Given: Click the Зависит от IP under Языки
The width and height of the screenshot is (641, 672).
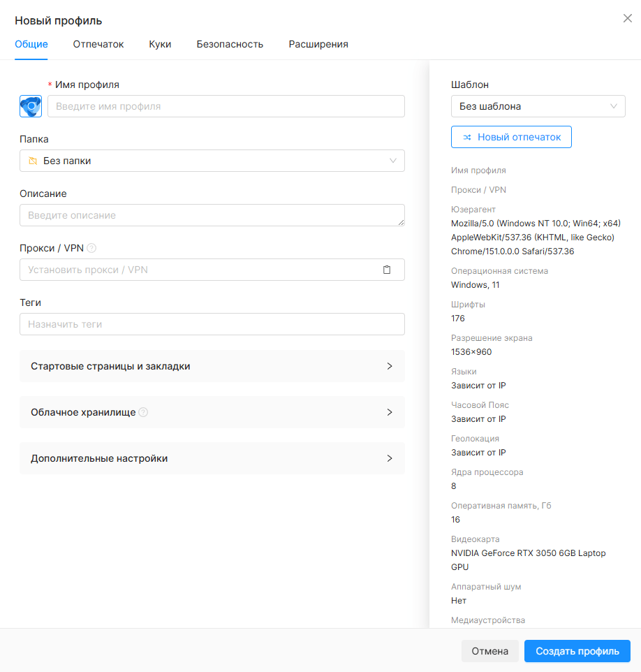Looking at the screenshot, I should 478,386.
